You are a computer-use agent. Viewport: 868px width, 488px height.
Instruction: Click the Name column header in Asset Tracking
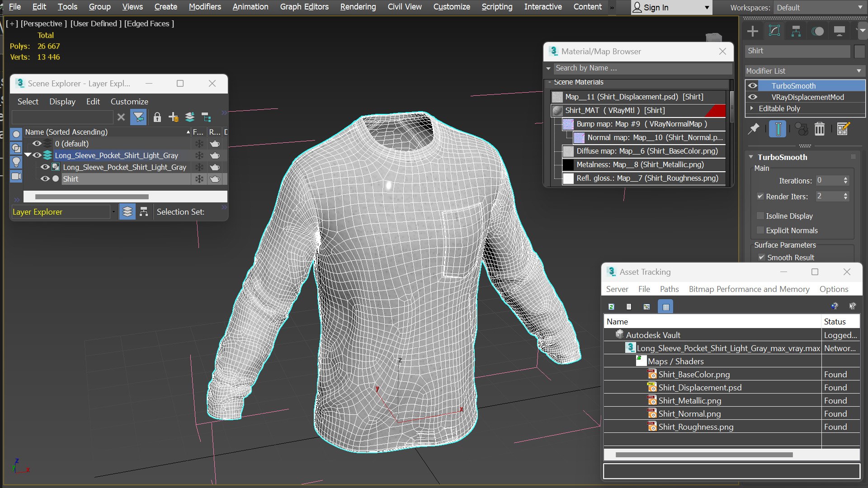pyautogui.click(x=712, y=322)
